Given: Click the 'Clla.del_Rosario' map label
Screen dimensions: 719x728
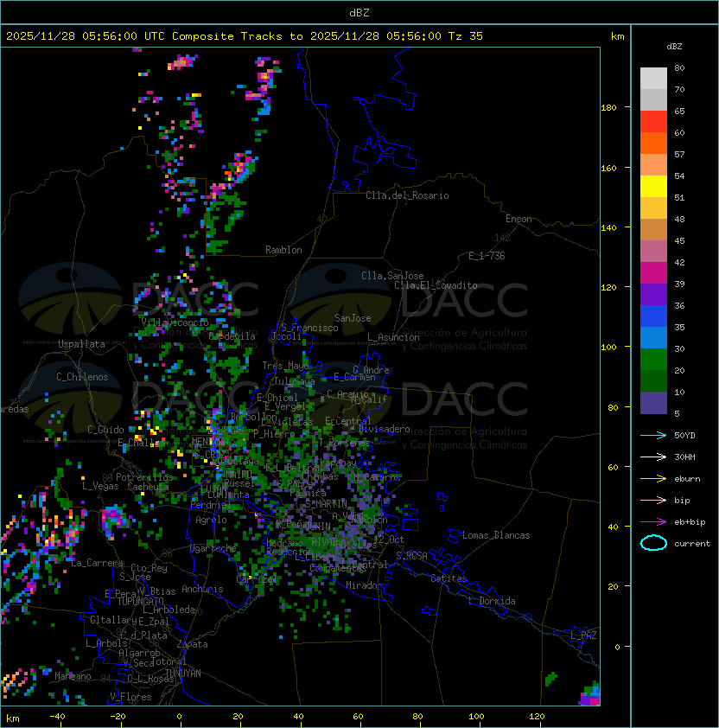Looking at the screenshot, I should click(x=407, y=195).
